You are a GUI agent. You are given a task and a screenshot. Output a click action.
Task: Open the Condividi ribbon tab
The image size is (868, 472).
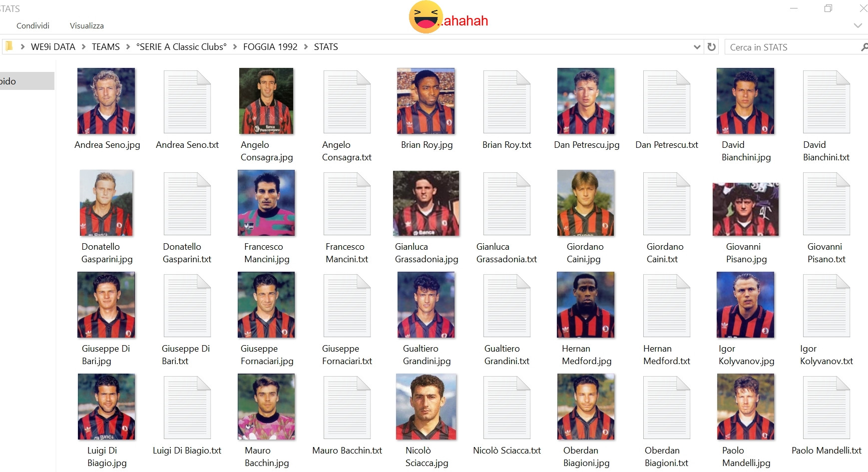tap(33, 25)
